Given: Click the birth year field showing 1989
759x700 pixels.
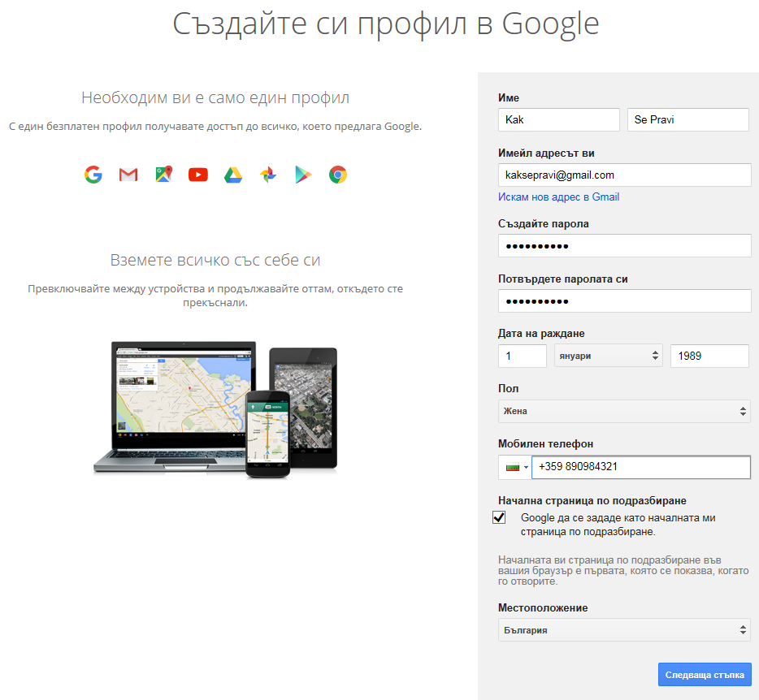Looking at the screenshot, I should (709, 356).
